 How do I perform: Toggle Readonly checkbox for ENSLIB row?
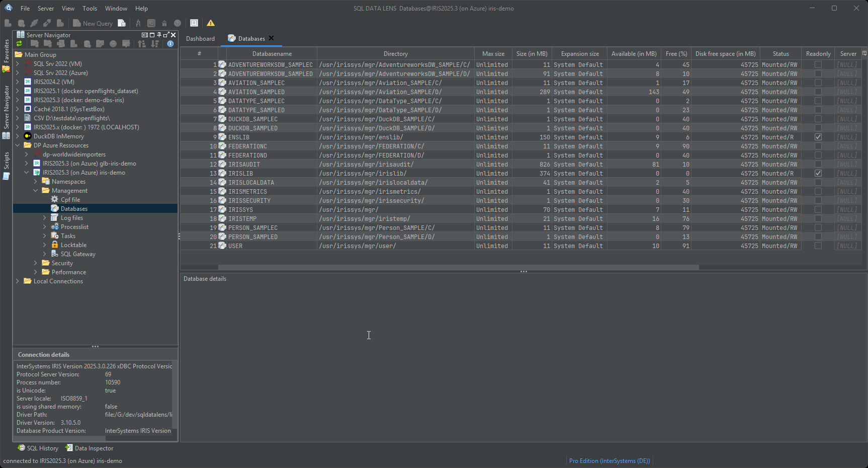point(818,137)
